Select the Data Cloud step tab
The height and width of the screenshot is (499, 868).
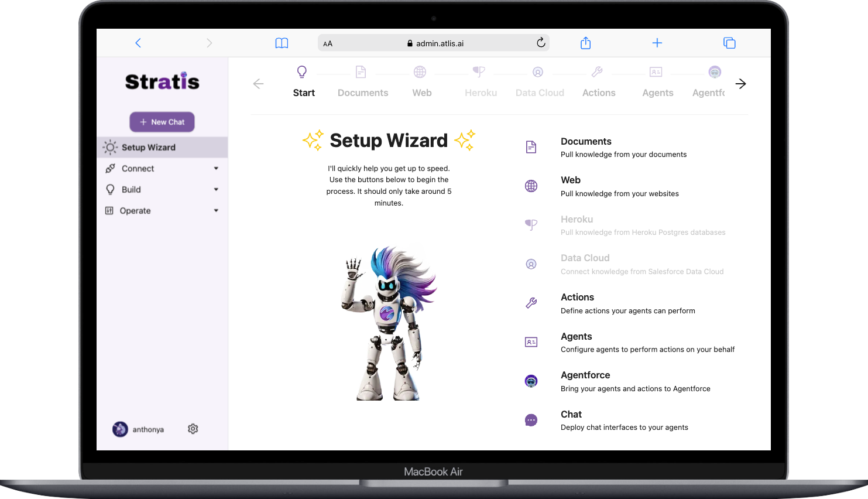point(540,83)
